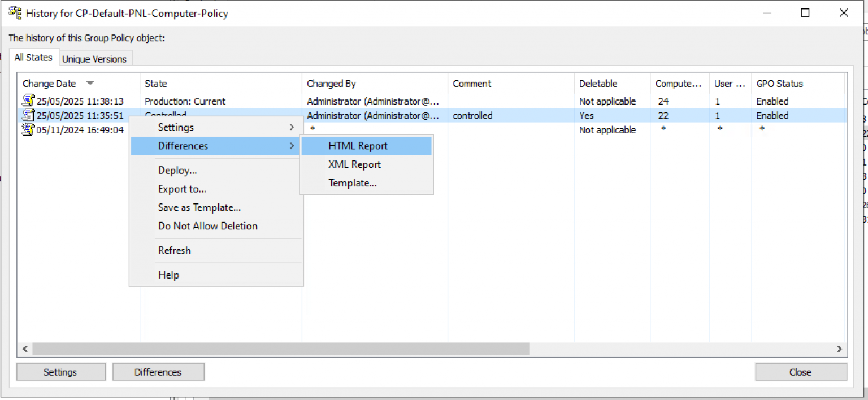Choose XML Report in the submenu
Image resolution: width=868 pixels, height=400 pixels.
click(x=354, y=164)
